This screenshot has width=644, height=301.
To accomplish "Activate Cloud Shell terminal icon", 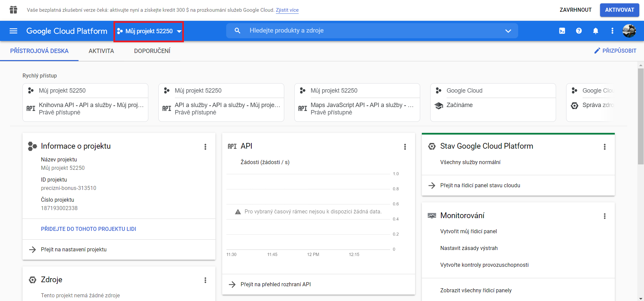I will tap(562, 31).
